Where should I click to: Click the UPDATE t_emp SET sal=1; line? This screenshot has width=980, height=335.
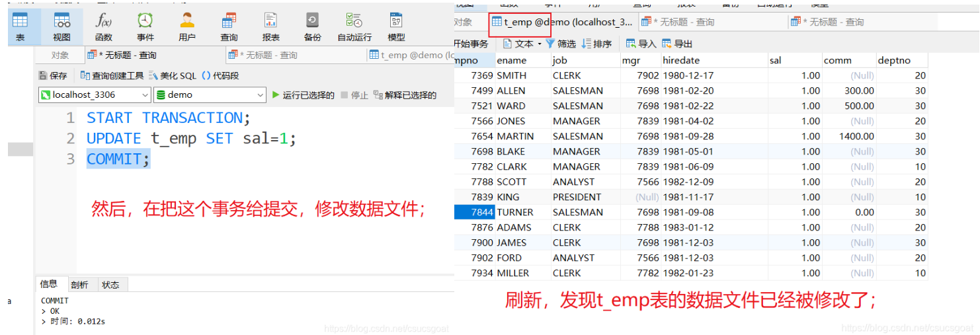point(192,139)
